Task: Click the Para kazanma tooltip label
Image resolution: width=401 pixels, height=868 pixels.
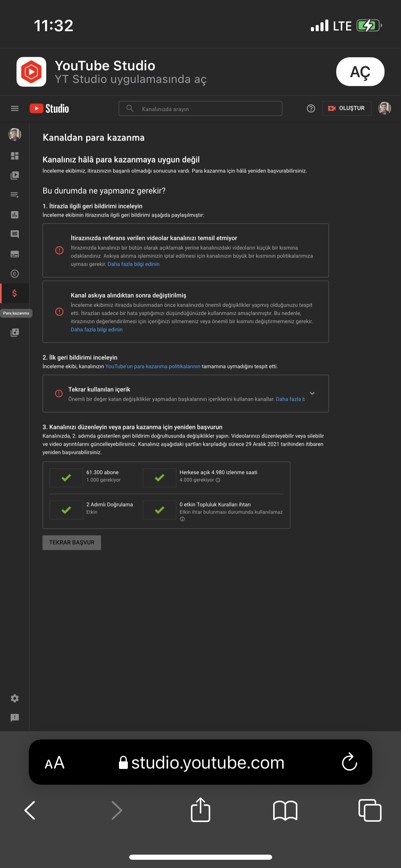Action: pos(16,313)
